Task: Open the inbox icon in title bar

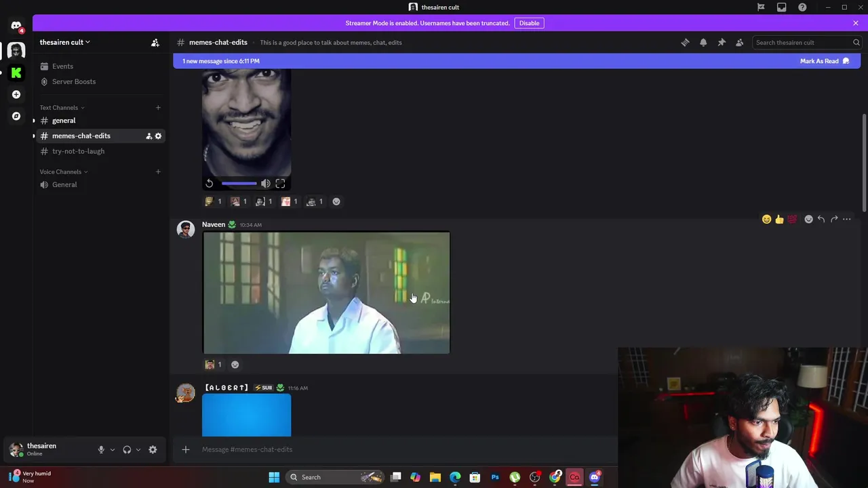Action: point(782,7)
